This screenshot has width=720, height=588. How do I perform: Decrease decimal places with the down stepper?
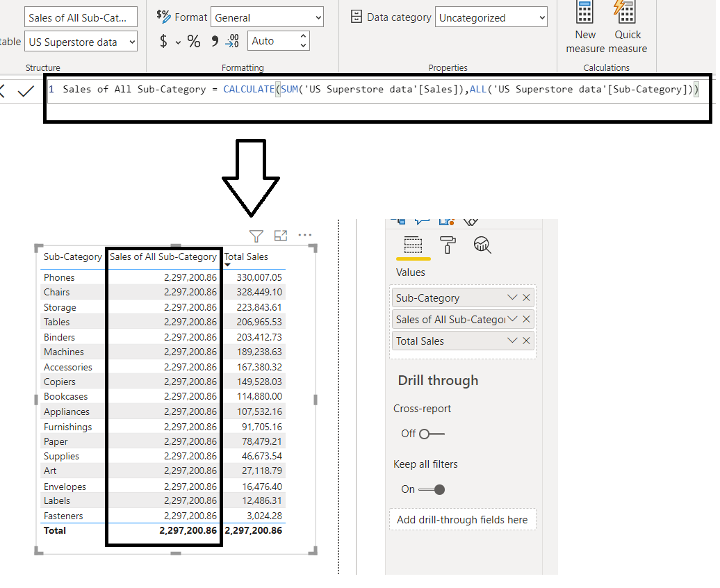click(x=303, y=45)
